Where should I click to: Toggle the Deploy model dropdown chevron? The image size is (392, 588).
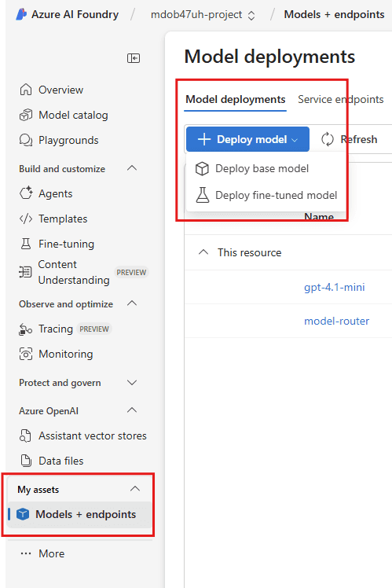pos(295,140)
